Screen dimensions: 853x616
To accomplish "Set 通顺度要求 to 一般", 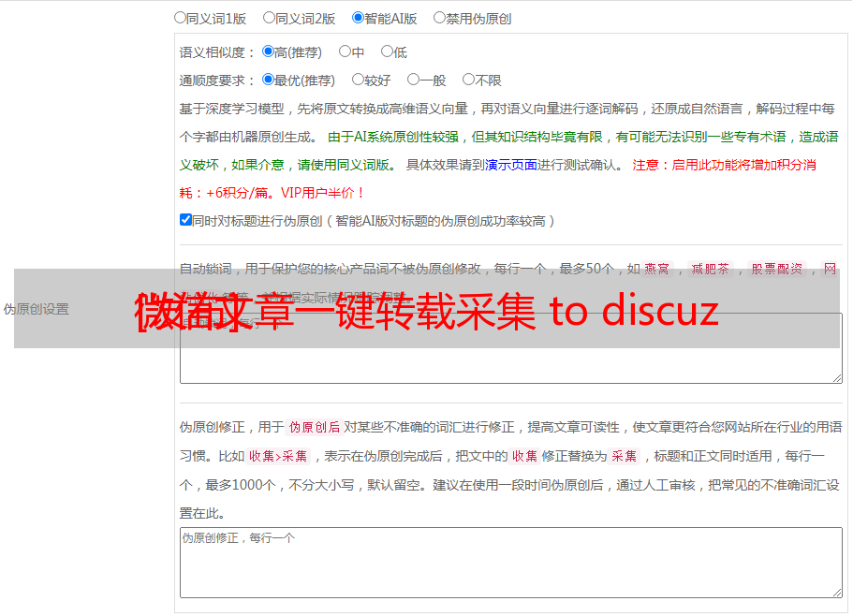I will [x=414, y=80].
